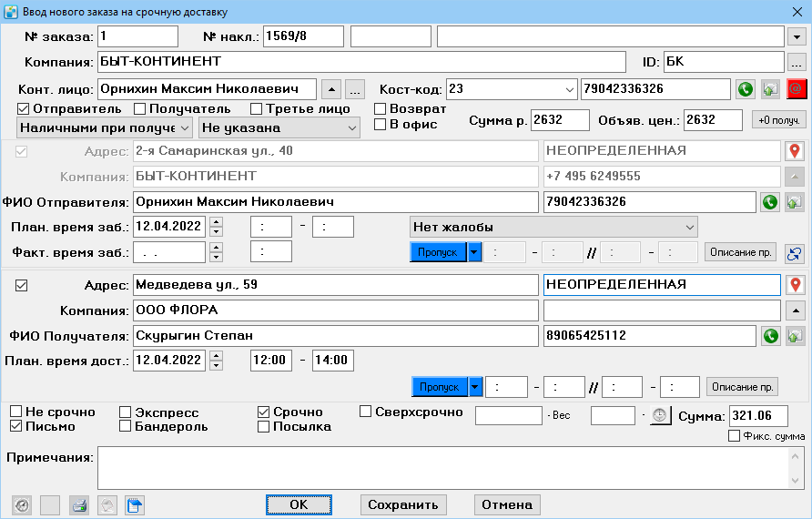Viewport: 812px width, 519px height.
Task: Click the up-arrow button in the ООО ФЛОРА row
Action: 796,310
